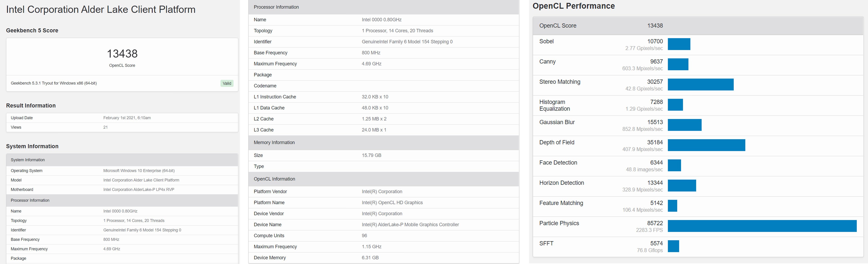
Task: Click Compute Units value 96
Action: (x=364, y=236)
